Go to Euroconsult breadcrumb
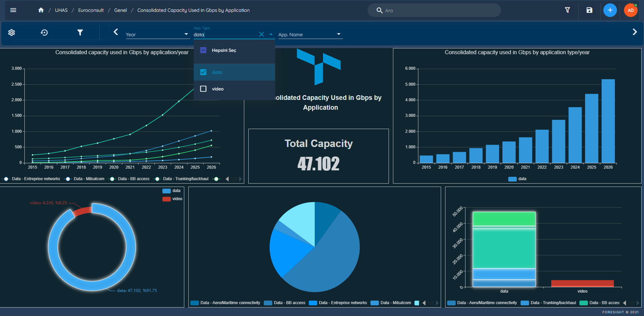The height and width of the screenshot is (316, 644). point(91,10)
